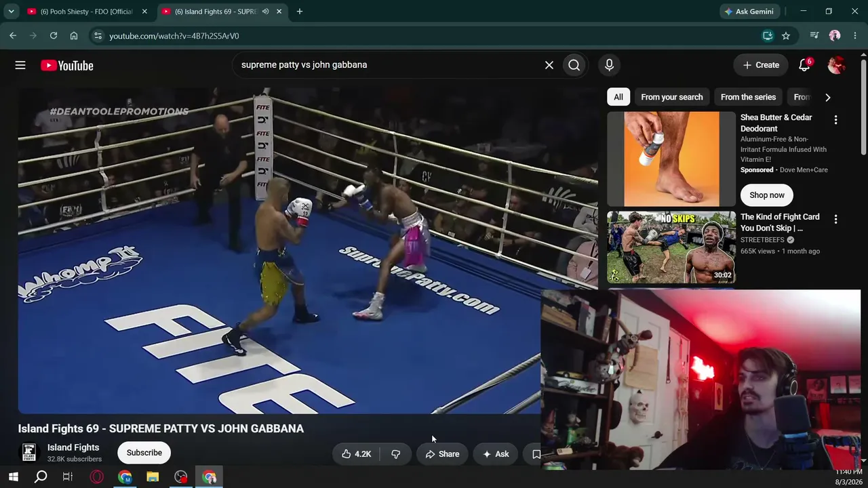Open File Explorer from the taskbar

[153, 477]
